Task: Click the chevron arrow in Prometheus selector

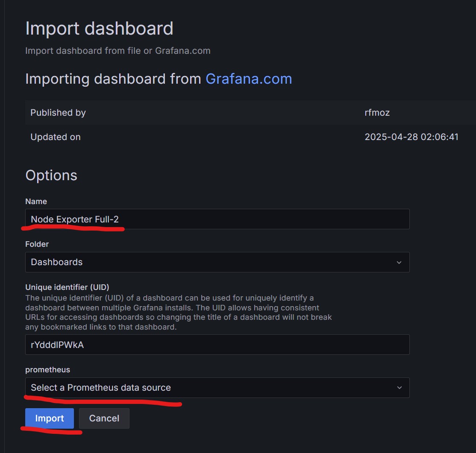Action: 399,388
